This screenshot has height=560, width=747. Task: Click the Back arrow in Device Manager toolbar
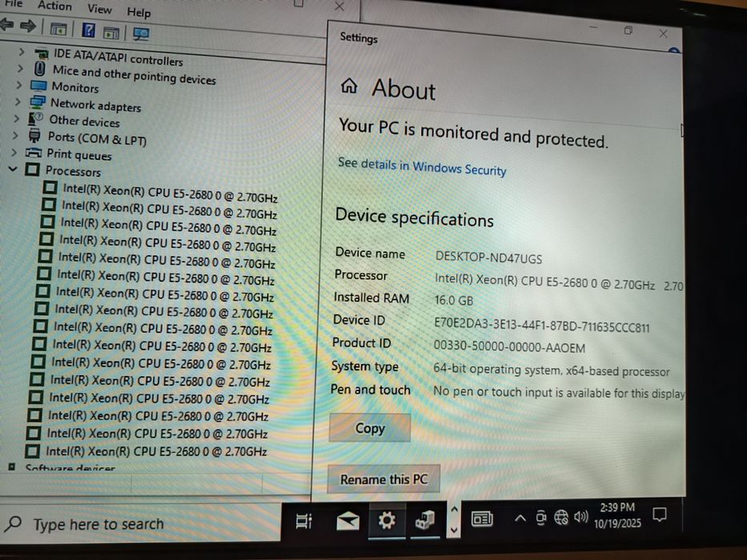(x=6, y=25)
